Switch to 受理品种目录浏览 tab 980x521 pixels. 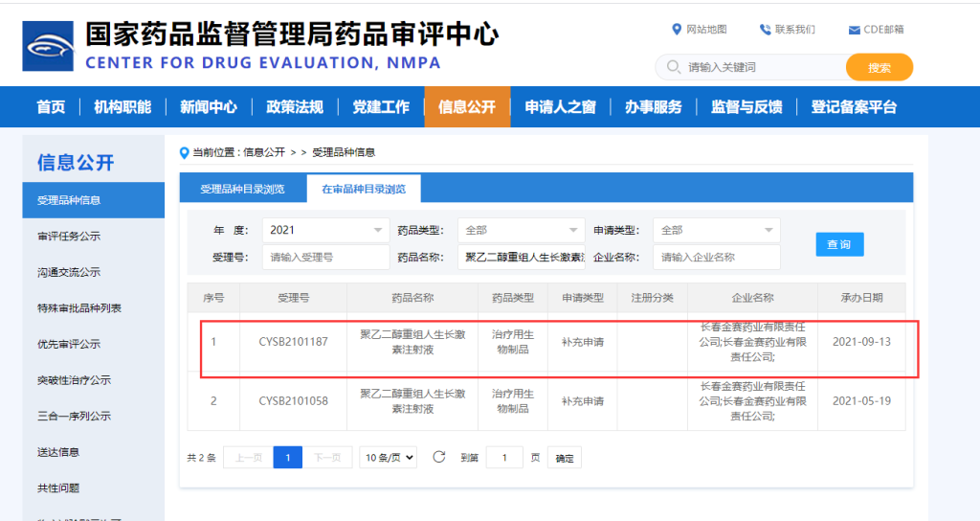point(242,189)
